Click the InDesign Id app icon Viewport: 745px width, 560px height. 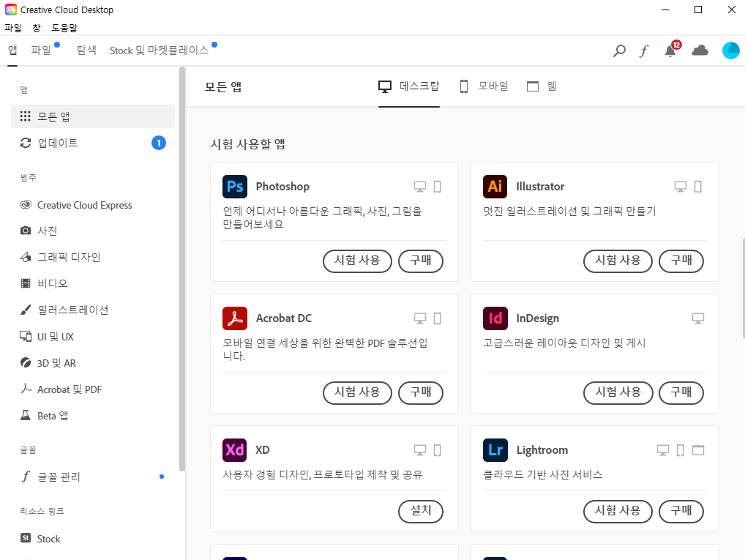(x=495, y=318)
